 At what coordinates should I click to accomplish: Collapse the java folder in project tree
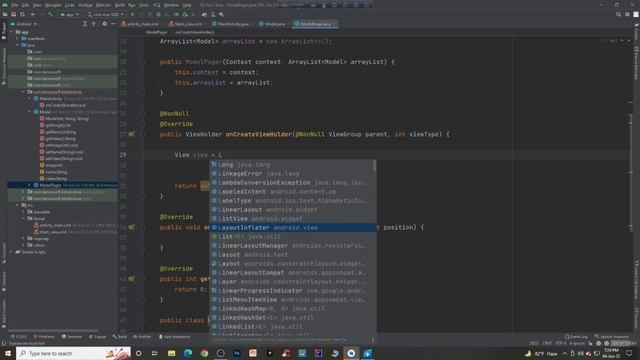point(18,45)
